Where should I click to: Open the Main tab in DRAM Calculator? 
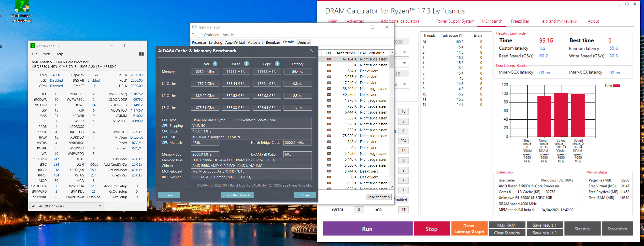pyautogui.click(x=332, y=21)
